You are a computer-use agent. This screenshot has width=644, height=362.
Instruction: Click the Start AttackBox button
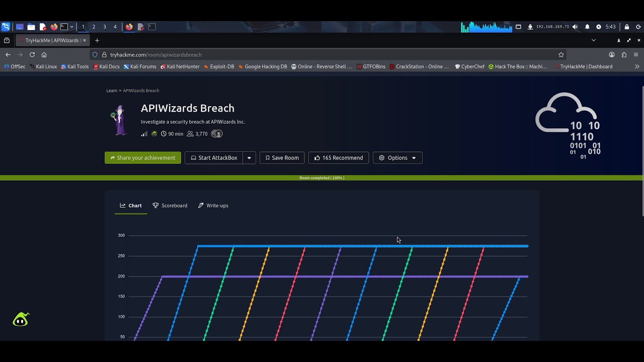coord(214,158)
